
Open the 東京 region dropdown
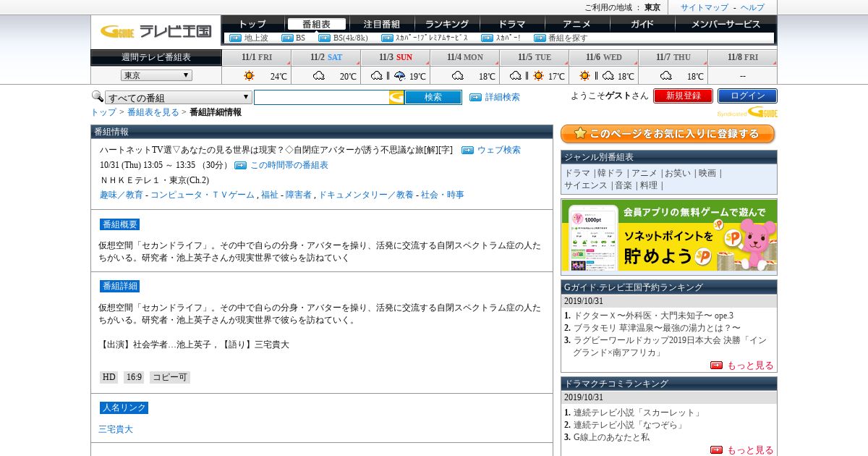tap(156, 75)
